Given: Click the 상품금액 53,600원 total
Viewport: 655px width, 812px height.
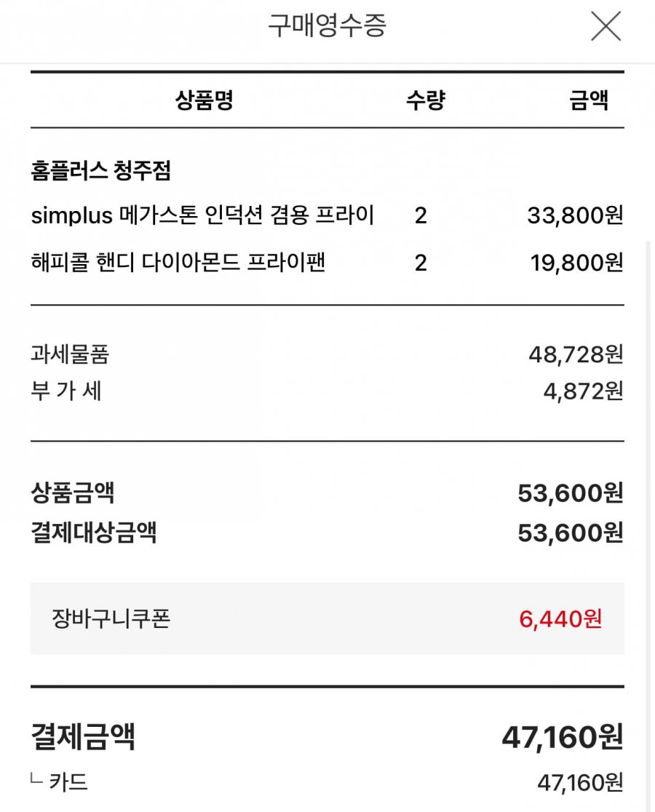Looking at the screenshot, I should click(571, 493).
